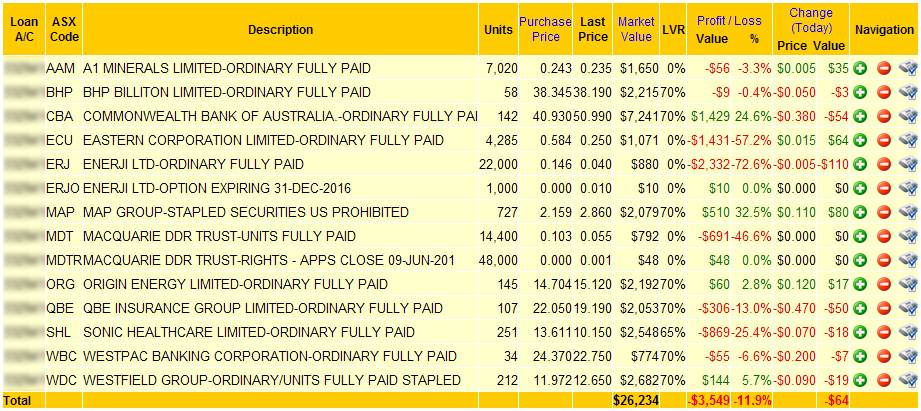Select the WESTPAC BANKING CORPORATION description
921x411 pixels.
270,356
